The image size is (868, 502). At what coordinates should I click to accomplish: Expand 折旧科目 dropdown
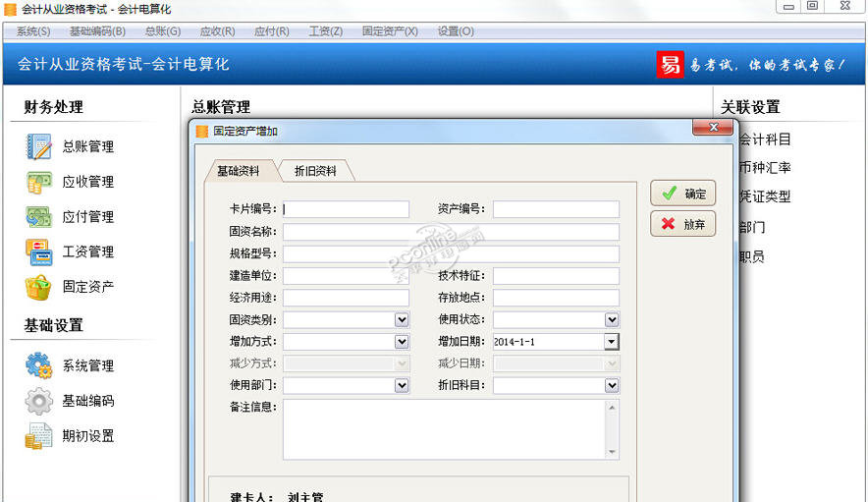point(612,386)
